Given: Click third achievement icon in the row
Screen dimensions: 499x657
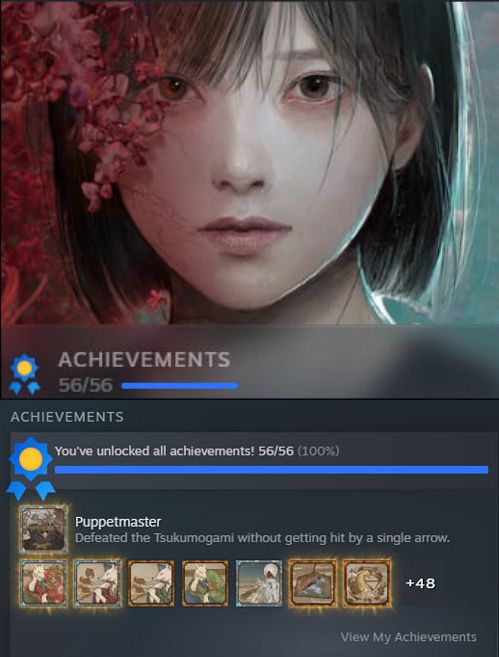Looking at the screenshot, I should coord(151,583).
